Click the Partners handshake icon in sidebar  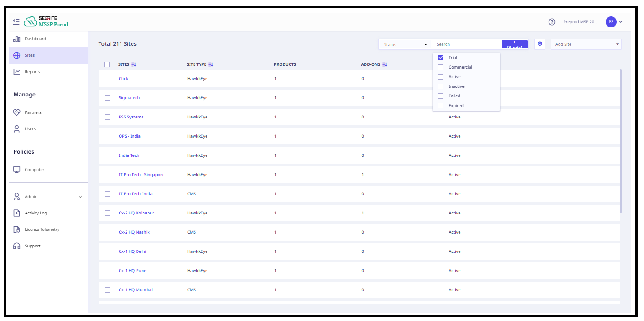pos(16,112)
